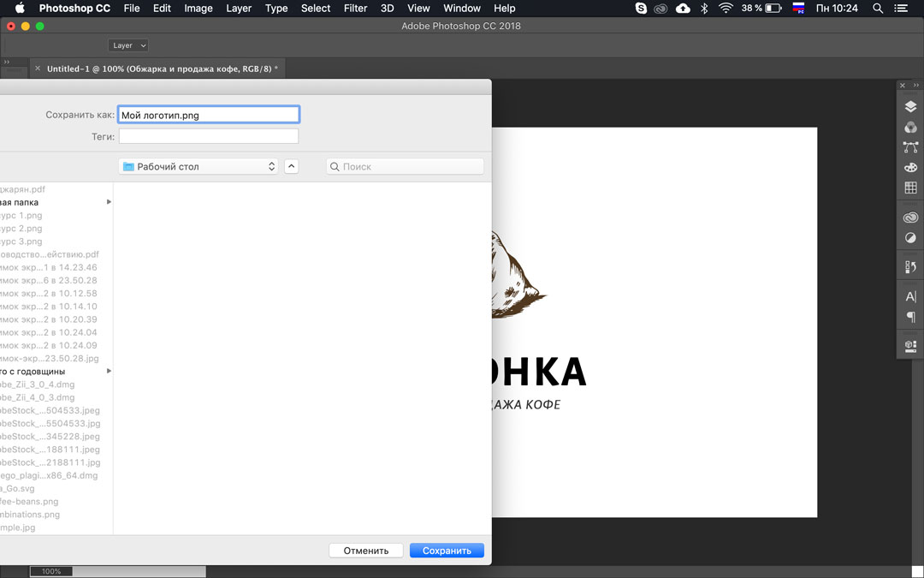Open the History panel icon
This screenshot has height=578, width=924.
tap(910, 267)
